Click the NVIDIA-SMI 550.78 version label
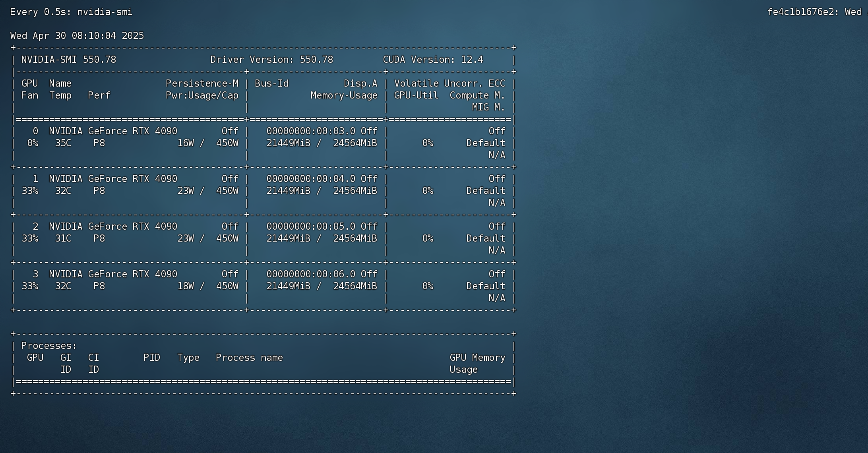 (x=68, y=60)
